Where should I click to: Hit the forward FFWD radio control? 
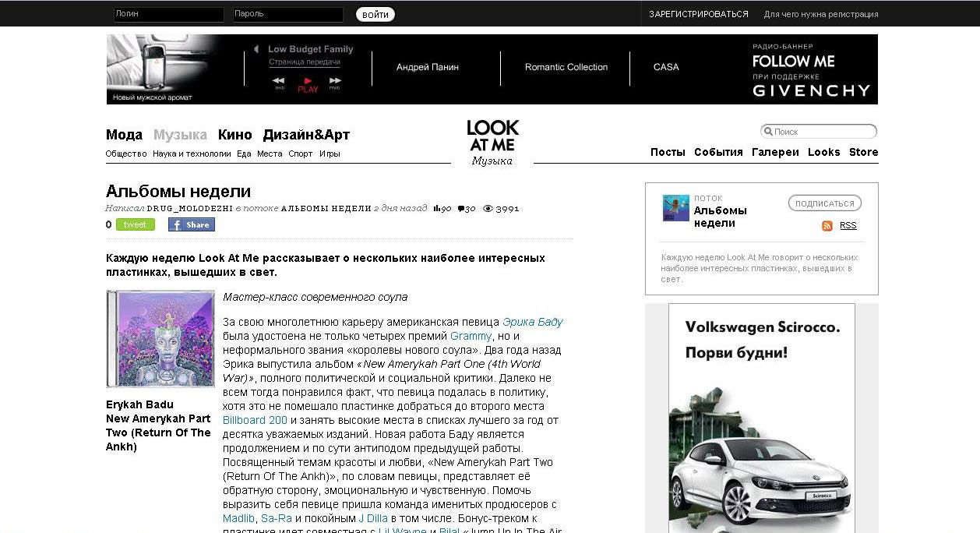335,83
